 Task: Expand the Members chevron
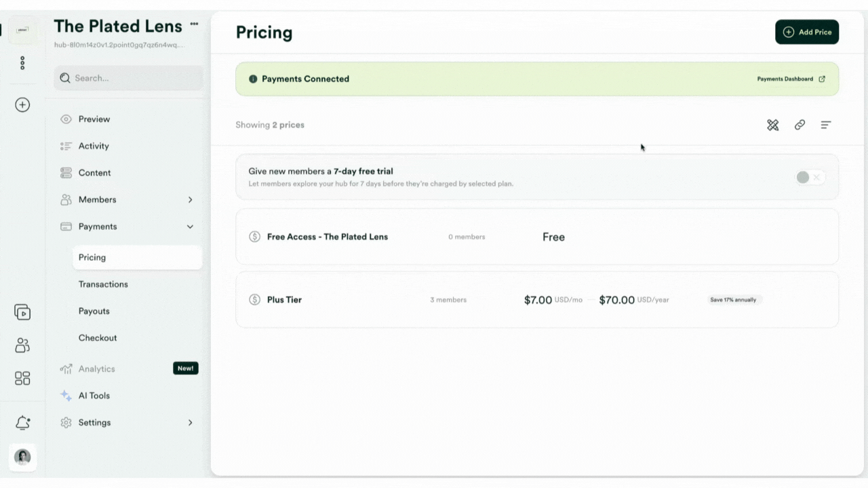190,200
